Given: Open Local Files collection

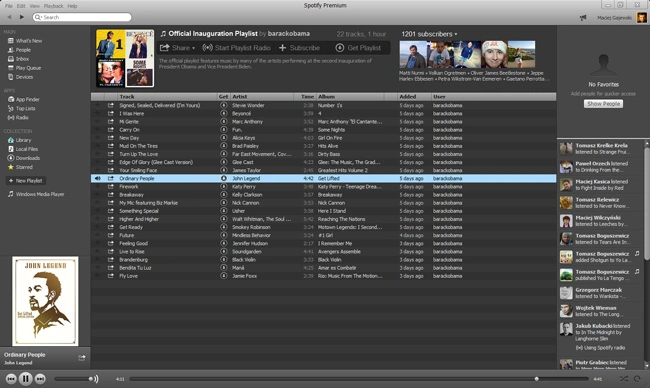Looking at the screenshot, I should [23, 149].
